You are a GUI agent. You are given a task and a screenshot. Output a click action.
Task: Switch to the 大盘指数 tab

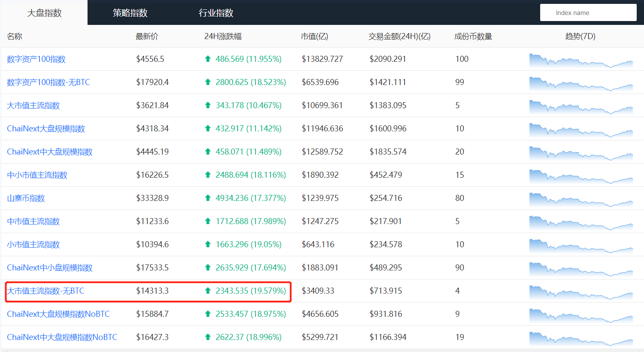44,13
